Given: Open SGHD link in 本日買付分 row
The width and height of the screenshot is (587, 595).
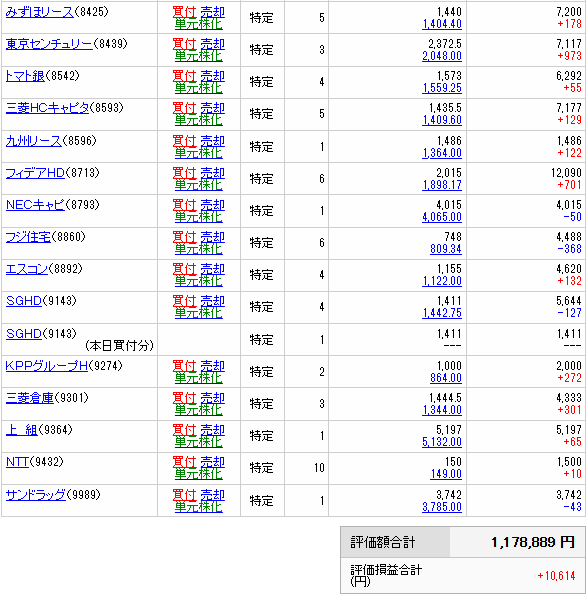Looking at the screenshot, I should pyautogui.click(x=24, y=334).
